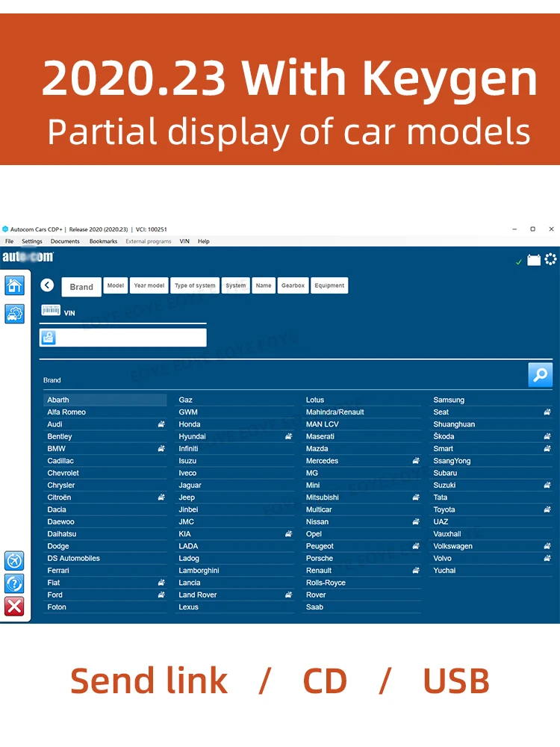Select Lamborghini brand
Image resolution: width=560 pixels, height=747 pixels.
coord(234,570)
